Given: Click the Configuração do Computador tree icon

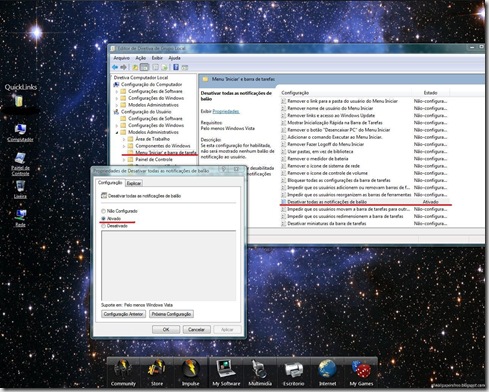Looking at the screenshot, I should [116, 84].
